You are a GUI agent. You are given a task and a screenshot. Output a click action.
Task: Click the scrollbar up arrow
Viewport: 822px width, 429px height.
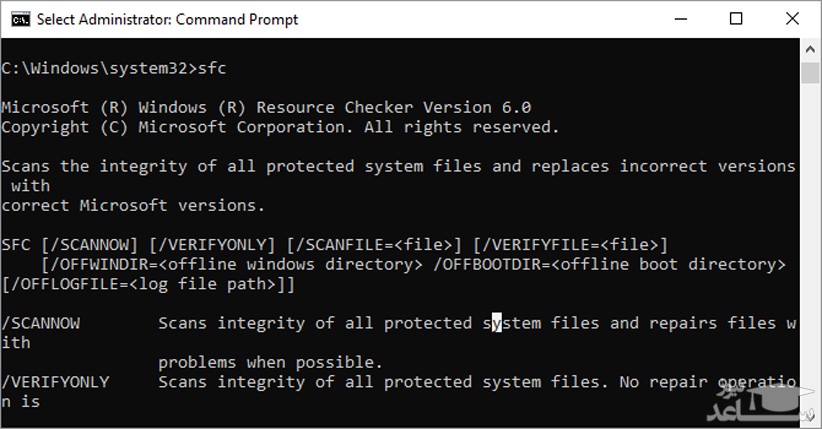(x=810, y=49)
